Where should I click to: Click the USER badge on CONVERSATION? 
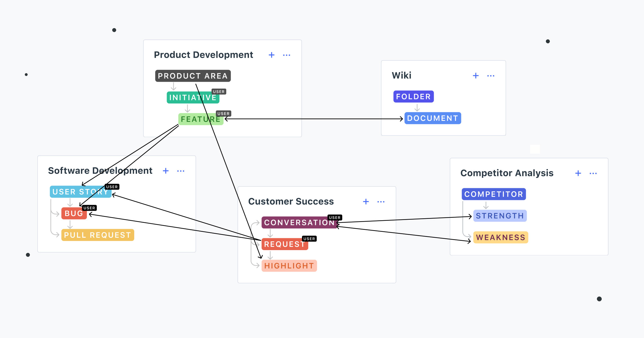tap(335, 217)
